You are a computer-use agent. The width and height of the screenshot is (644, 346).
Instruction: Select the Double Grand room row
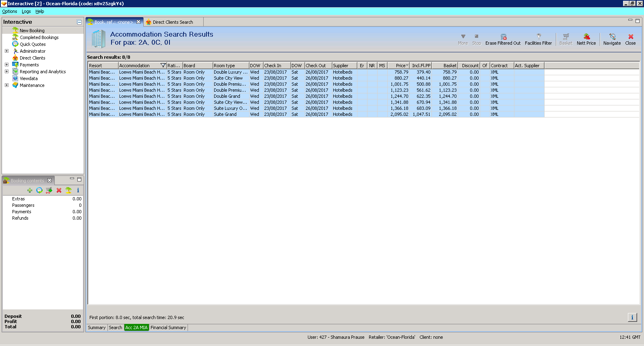(316, 96)
